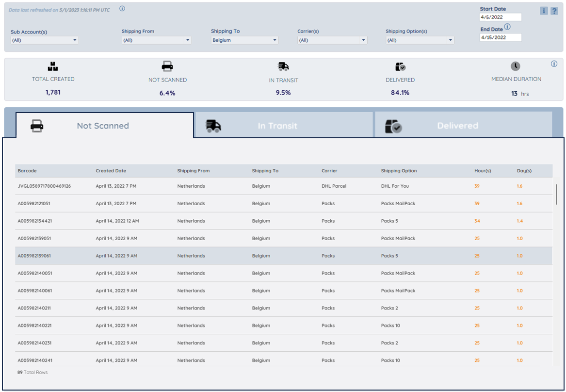The width and height of the screenshot is (566, 392).
Task: Open the Carrier(s) dropdown
Action: pos(332,40)
